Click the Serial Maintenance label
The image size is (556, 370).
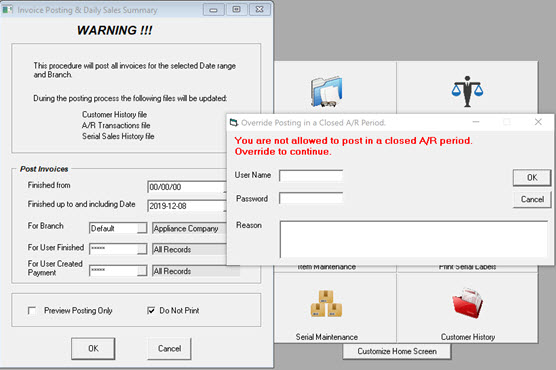click(x=327, y=337)
